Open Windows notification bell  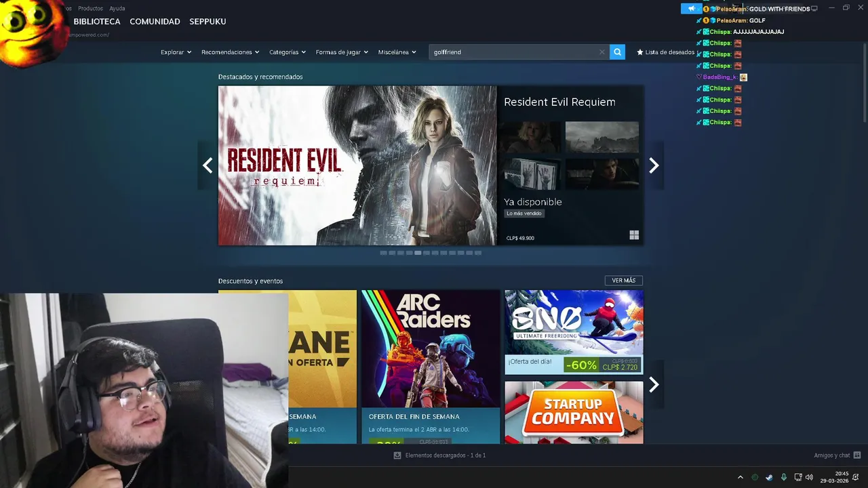point(856,477)
